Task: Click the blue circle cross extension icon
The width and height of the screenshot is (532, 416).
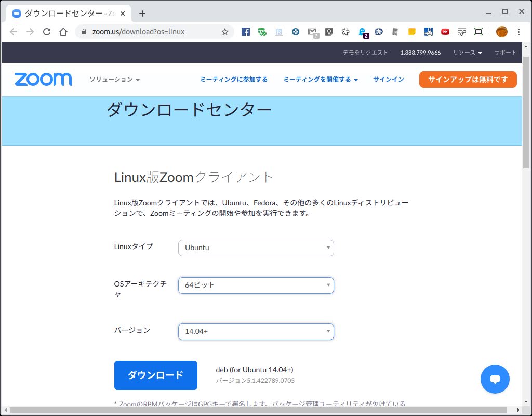Action: pyautogui.click(x=296, y=32)
